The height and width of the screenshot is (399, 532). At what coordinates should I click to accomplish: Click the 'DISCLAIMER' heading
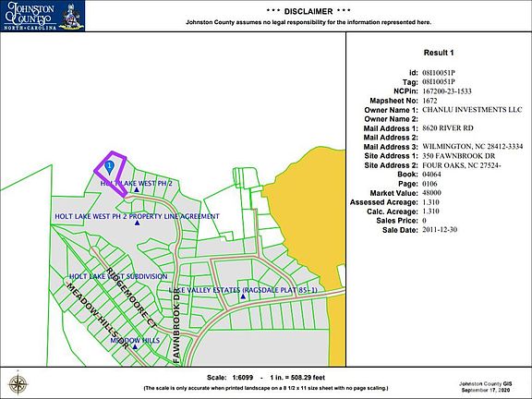(308, 11)
